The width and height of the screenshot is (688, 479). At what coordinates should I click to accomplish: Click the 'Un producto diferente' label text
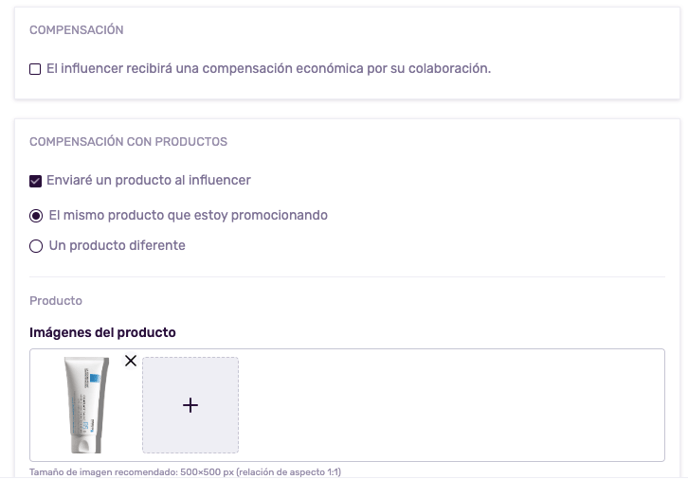[117, 246]
